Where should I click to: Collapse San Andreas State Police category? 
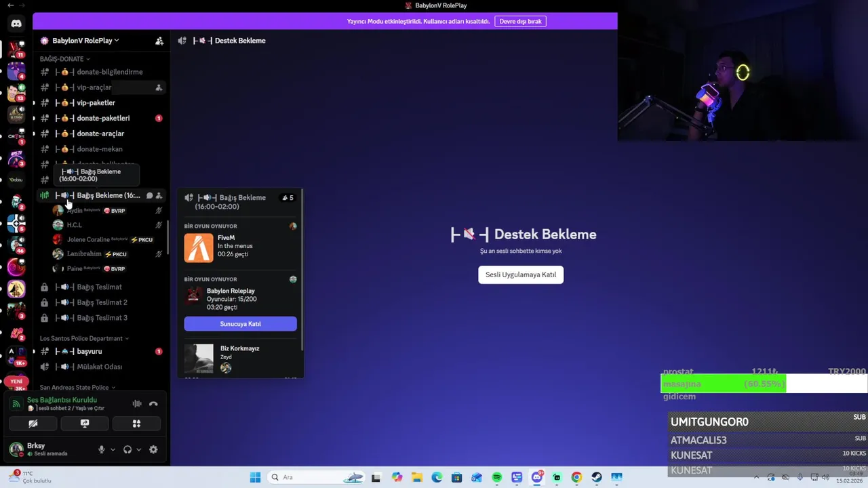[x=77, y=388]
